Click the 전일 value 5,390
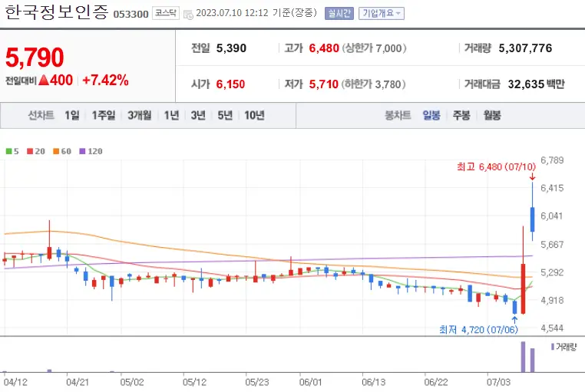This screenshot has width=585, height=392. (x=231, y=48)
